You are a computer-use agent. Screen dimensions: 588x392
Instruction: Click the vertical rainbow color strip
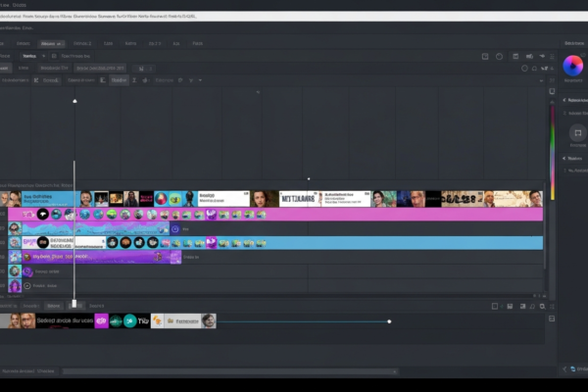click(552, 152)
